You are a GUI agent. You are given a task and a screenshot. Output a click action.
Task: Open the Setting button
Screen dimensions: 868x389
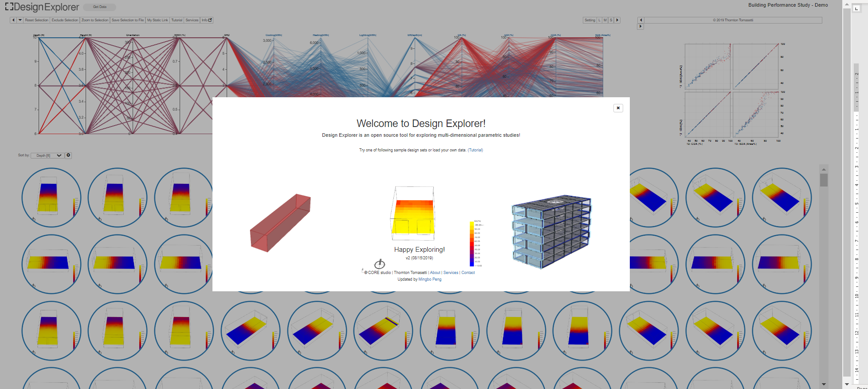point(589,20)
